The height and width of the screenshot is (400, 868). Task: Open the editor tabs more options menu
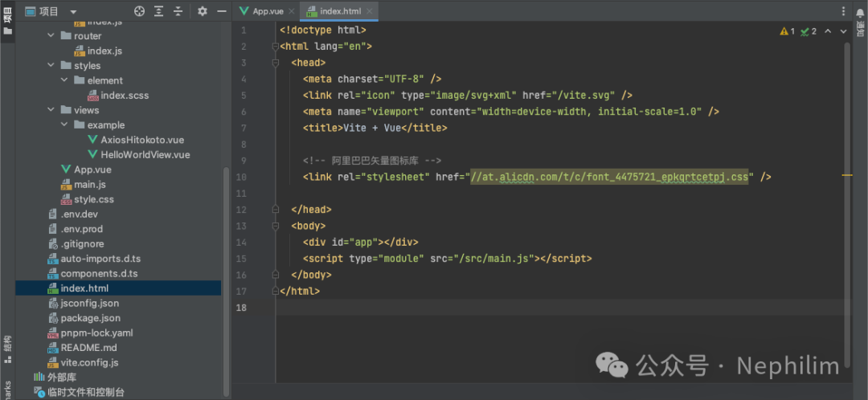[843, 11]
